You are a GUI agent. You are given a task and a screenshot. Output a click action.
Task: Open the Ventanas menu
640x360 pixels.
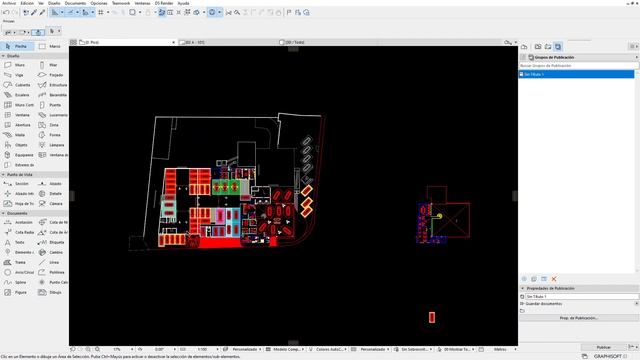[x=142, y=3]
